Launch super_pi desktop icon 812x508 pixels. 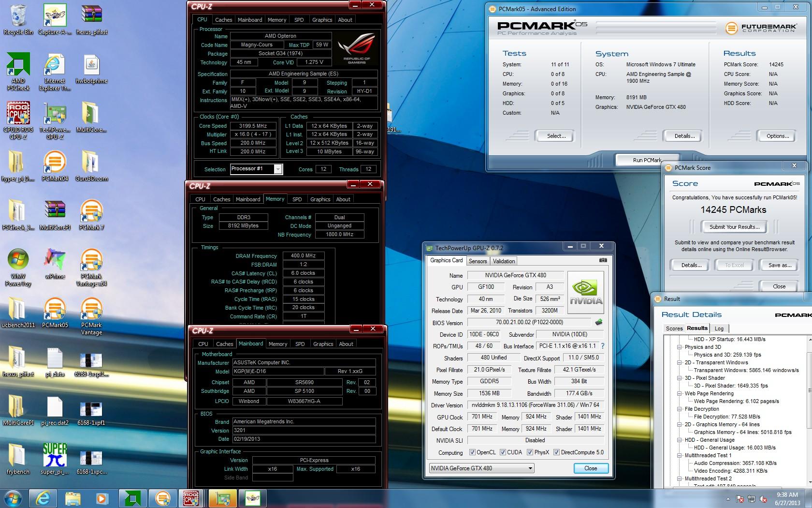[55, 459]
